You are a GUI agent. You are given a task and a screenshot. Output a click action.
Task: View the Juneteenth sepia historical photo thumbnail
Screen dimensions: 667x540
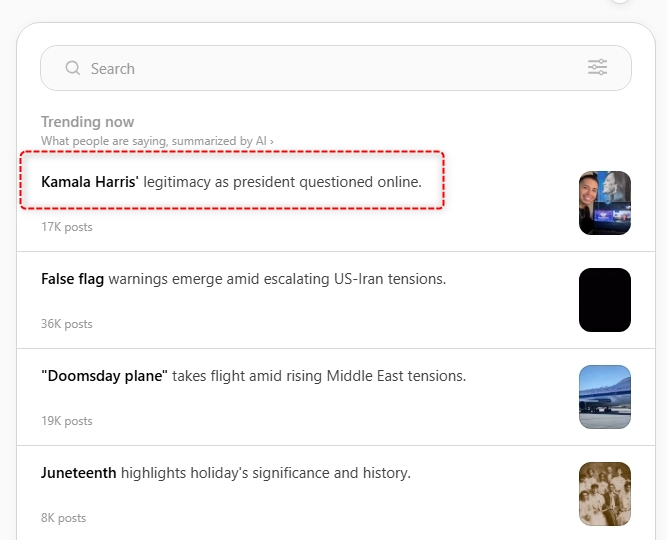tap(604, 494)
